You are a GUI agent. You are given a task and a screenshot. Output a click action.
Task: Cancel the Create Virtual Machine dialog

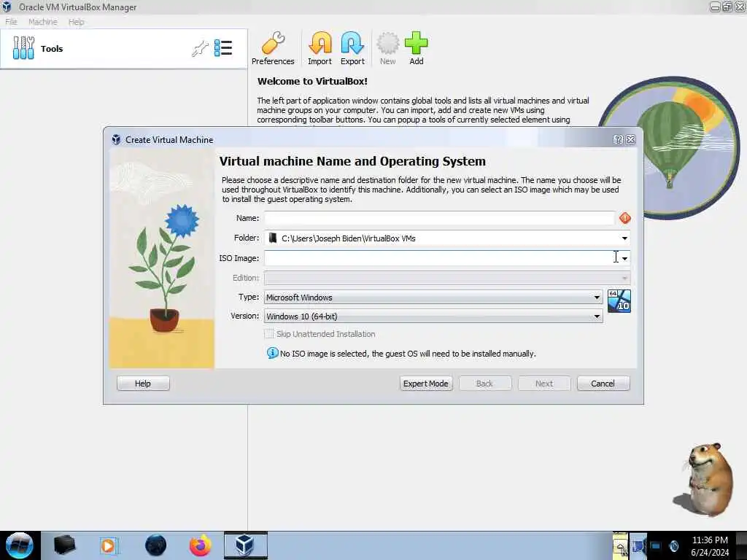point(603,384)
